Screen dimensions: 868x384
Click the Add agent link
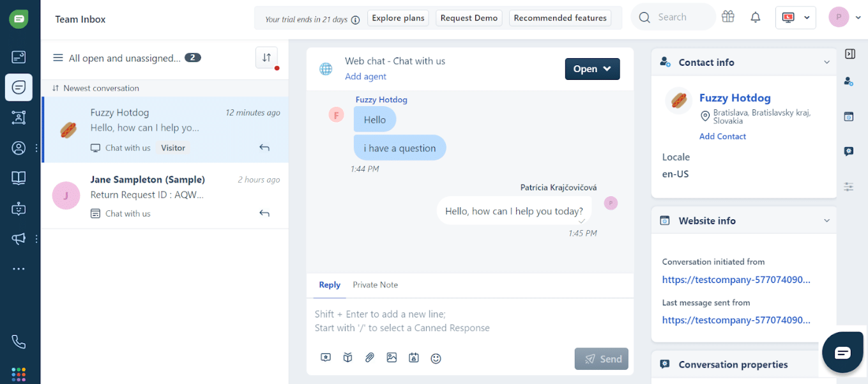click(365, 77)
